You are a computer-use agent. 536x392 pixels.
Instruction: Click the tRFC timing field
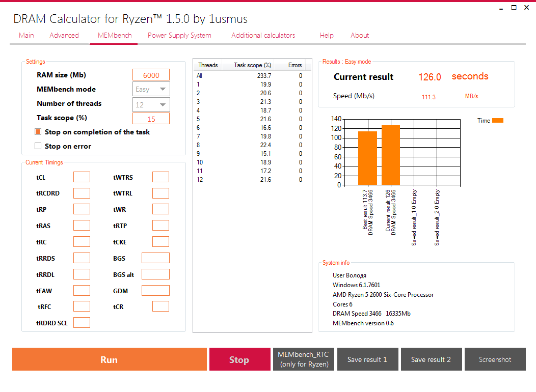pyautogui.click(x=82, y=306)
